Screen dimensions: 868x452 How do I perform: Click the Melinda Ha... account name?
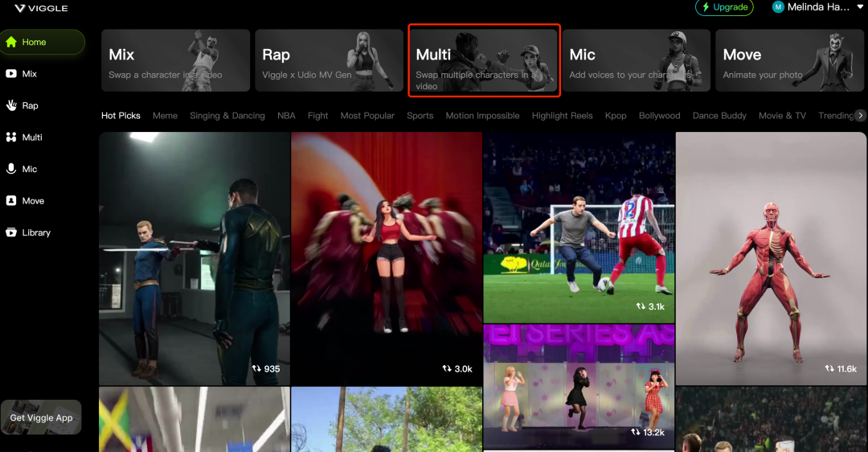818,7
